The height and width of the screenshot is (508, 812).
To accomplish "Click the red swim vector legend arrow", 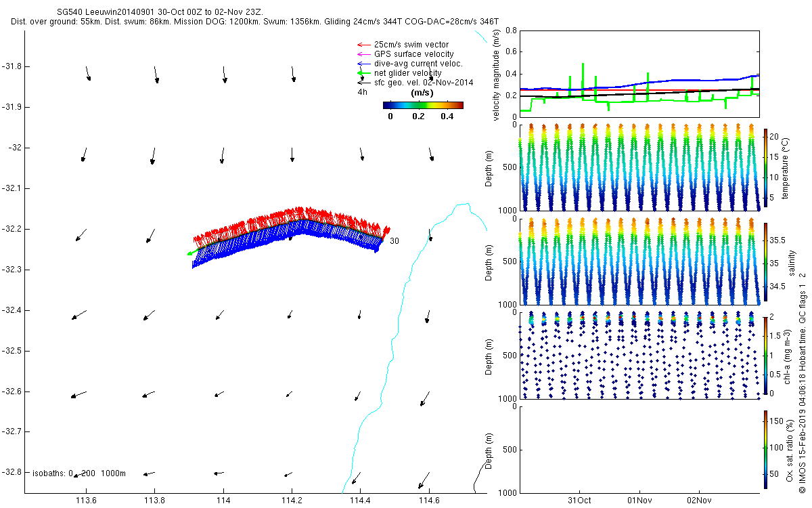I will coord(364,45).
